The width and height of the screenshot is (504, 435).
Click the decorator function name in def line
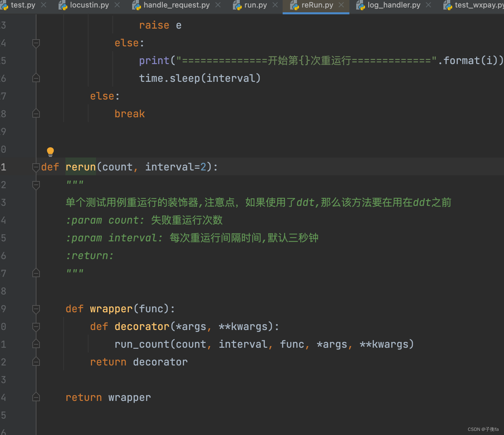142,327
